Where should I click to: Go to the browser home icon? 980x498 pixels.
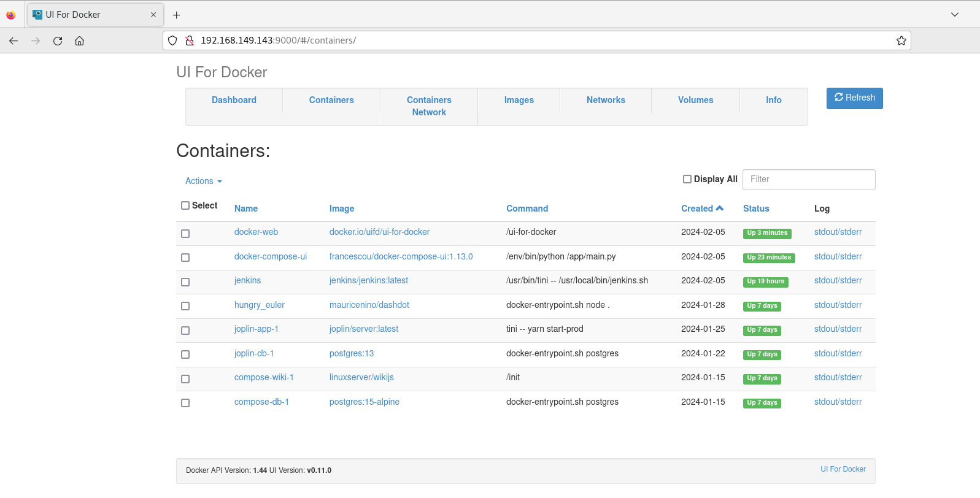pos(80,41)
